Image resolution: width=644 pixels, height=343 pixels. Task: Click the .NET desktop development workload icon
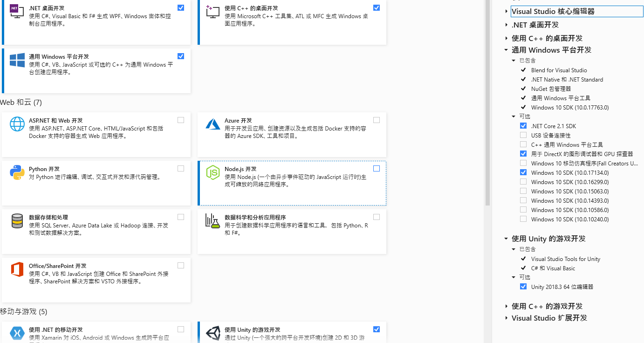pos(17,12)
